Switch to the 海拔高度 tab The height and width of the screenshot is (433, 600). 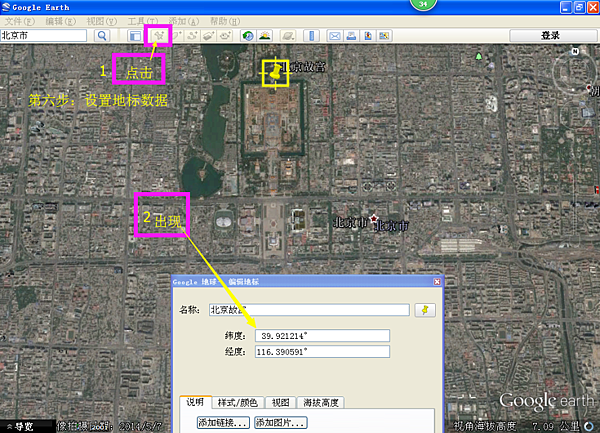(x=321, y=402)
